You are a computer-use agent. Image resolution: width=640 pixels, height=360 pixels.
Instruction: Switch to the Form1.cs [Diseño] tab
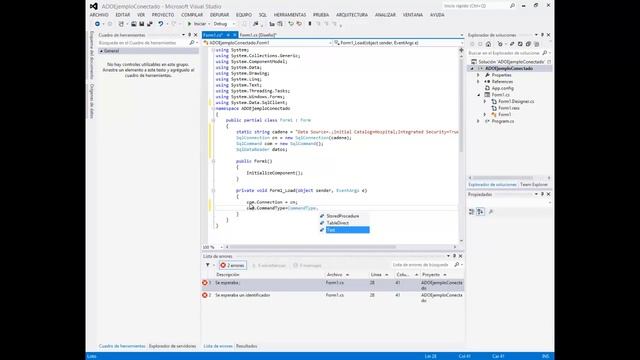coord(258,35)
